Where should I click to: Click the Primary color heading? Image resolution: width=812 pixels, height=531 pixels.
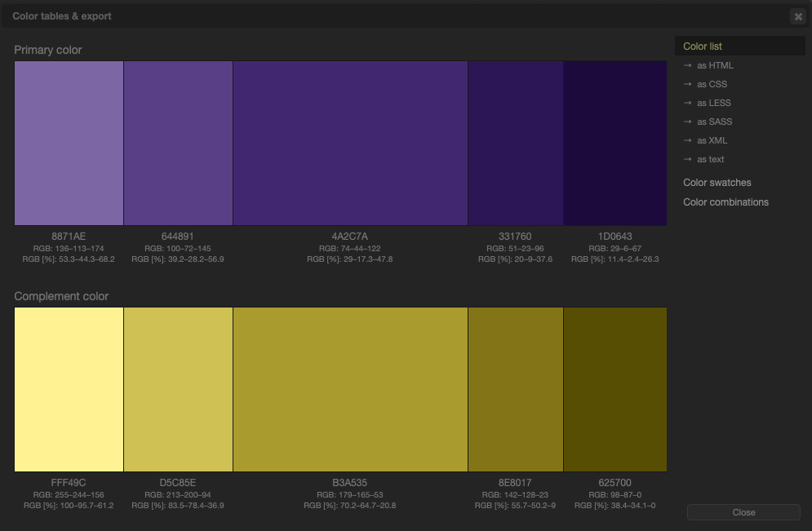(x=47, y=51)
